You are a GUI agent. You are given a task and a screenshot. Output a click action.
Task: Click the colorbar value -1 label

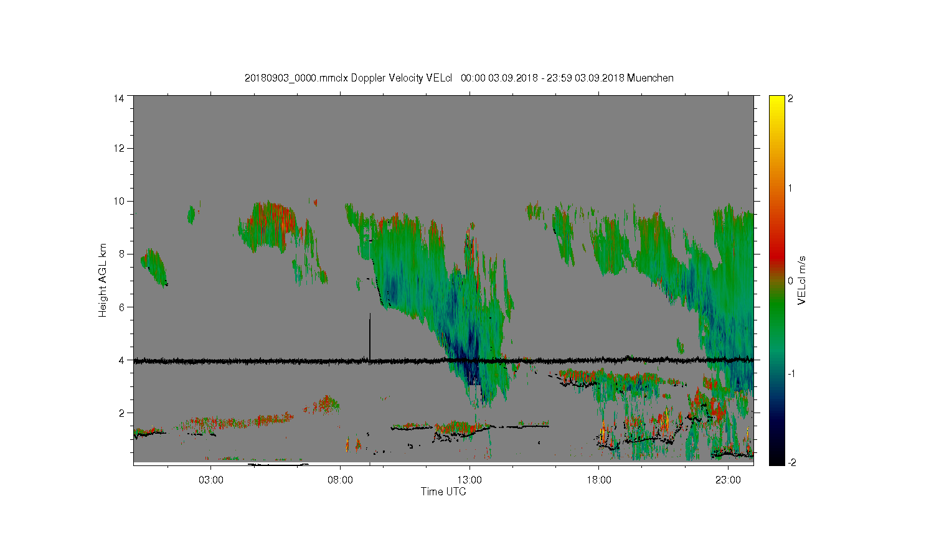click(791, 373)
